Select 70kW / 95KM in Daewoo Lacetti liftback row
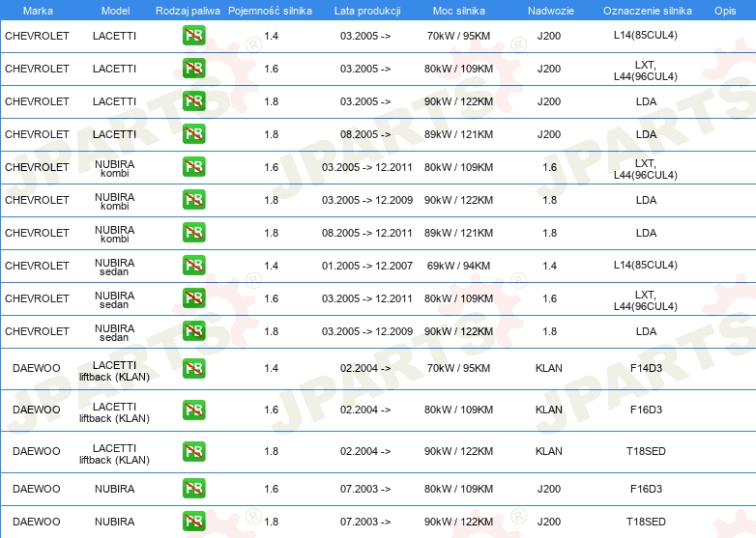 [458, 368]
